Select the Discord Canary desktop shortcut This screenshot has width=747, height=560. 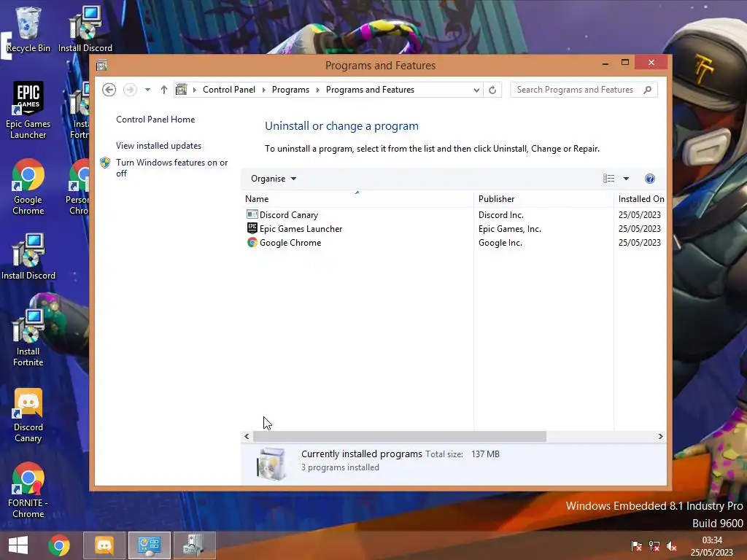tap(28, 415)
